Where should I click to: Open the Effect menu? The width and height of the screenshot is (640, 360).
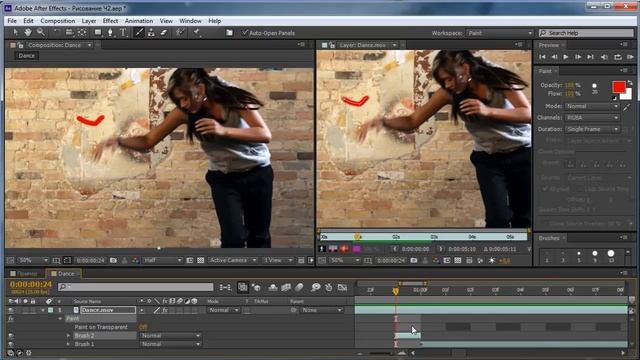coord(110,21)
